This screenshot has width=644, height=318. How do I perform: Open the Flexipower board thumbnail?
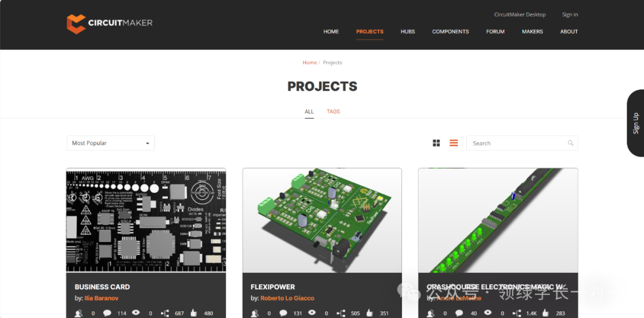click(x=322, y=220)
